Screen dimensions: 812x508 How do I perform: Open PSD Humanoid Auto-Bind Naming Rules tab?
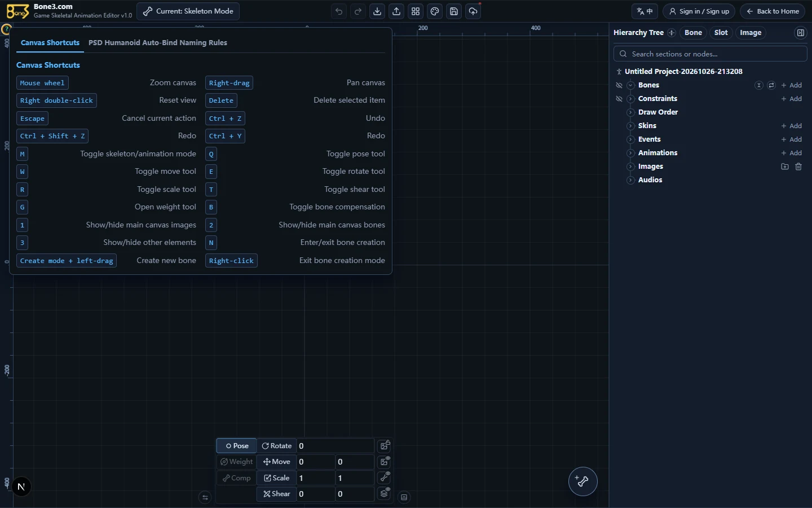(158, 43)
